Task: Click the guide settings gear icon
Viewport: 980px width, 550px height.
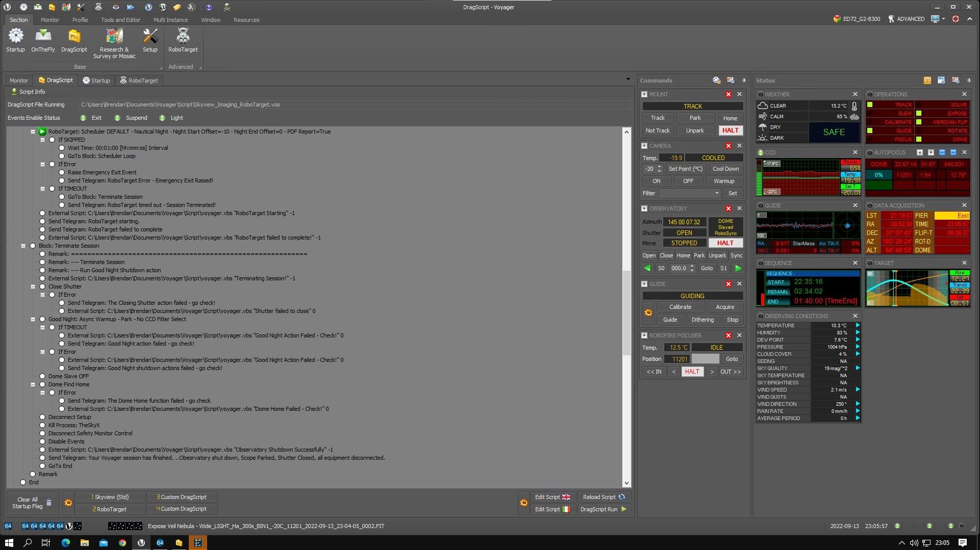Action: [x=648, y=313]
